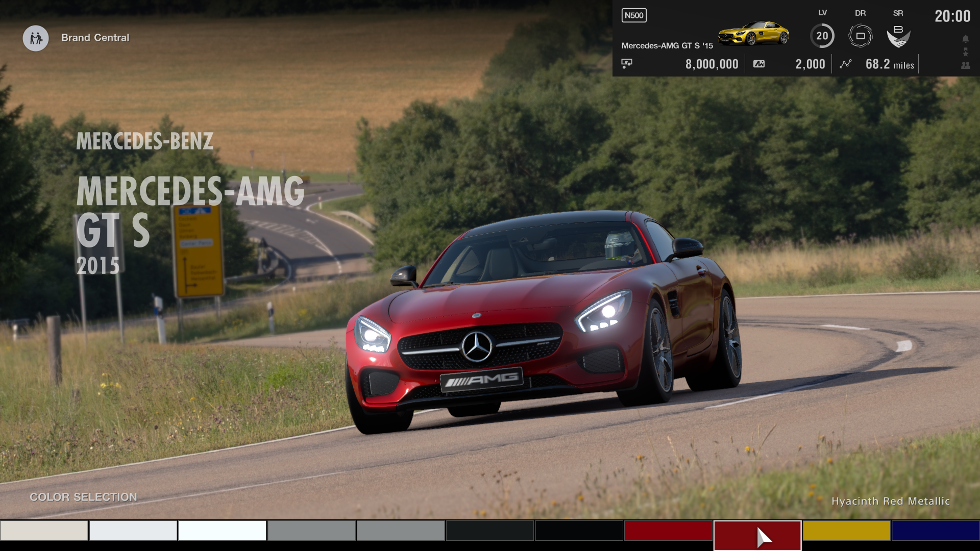The image size is (980, 551).
Task: Click the achievements star icon
Action: (965, 51)
